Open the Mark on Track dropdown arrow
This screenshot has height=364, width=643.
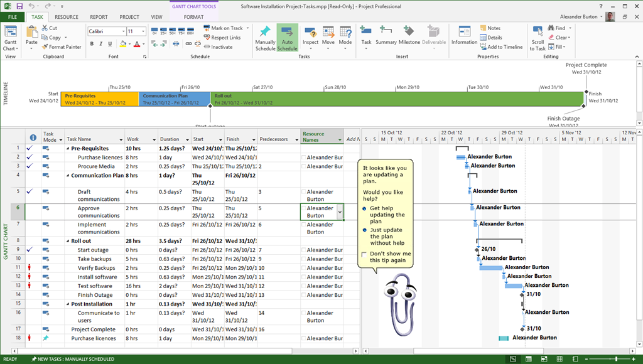(247, 28)
